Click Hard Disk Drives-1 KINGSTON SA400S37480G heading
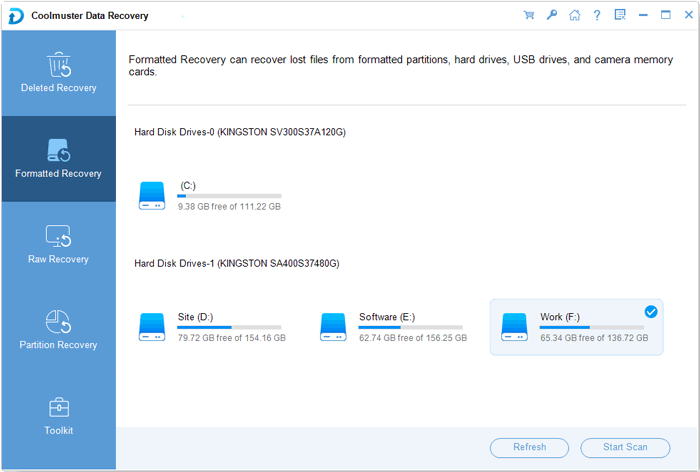 point(237,263)
